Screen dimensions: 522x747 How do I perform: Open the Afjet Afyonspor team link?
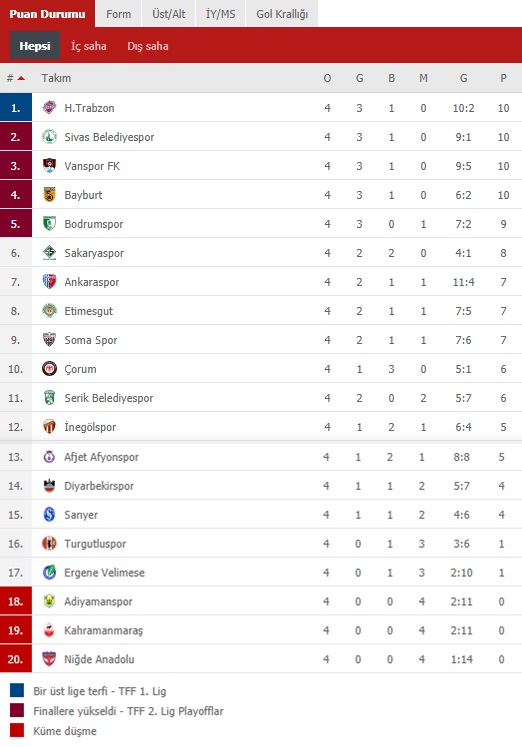tap(101, 457)
